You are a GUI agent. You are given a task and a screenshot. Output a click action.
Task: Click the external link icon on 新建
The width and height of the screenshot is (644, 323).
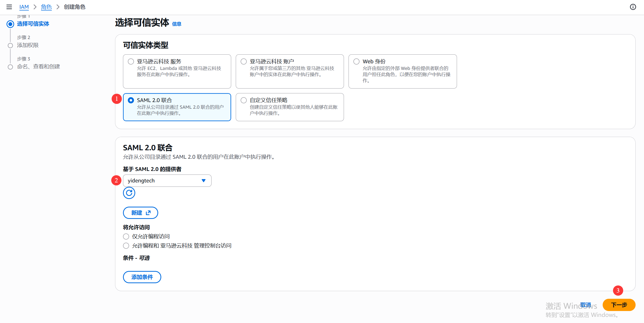pos(148,213)
